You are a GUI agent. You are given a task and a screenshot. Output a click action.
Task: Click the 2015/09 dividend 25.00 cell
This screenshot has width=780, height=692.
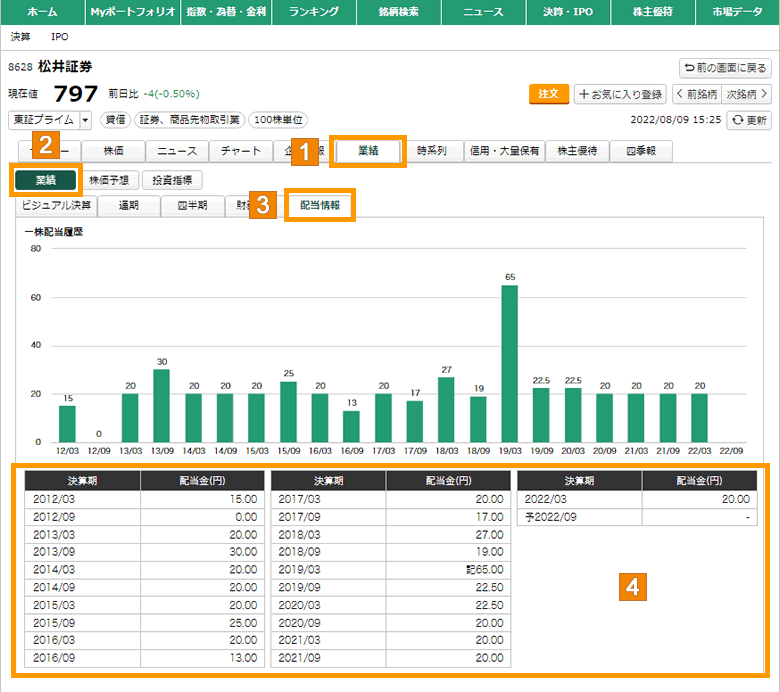202,623
